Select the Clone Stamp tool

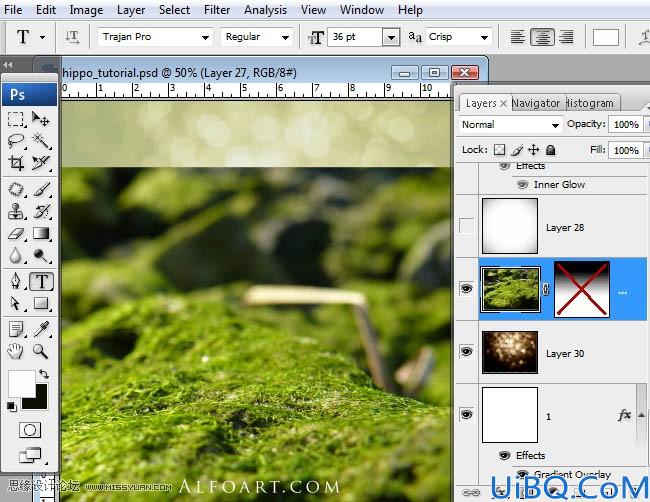(x=16, y=211)
